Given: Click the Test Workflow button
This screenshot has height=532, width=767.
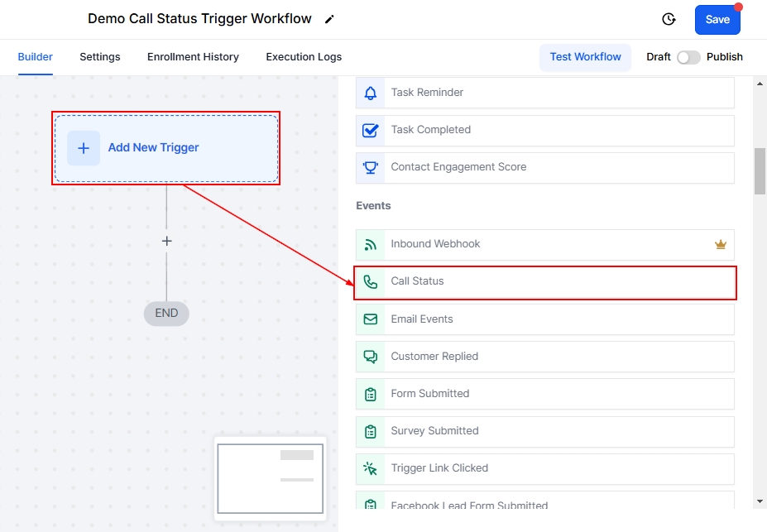Looking at the screenshot, I should (585, 57).
